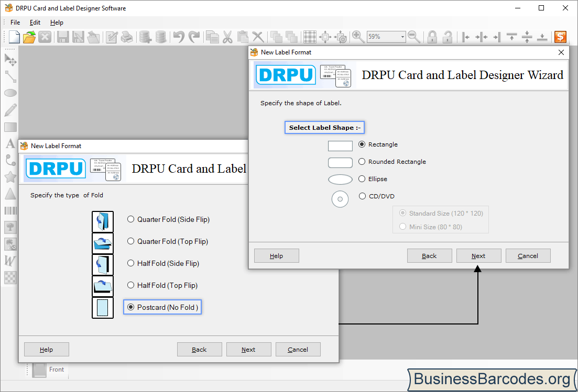
Task: Click Back in the label shape wizard
Action: (x=429, y=256)
